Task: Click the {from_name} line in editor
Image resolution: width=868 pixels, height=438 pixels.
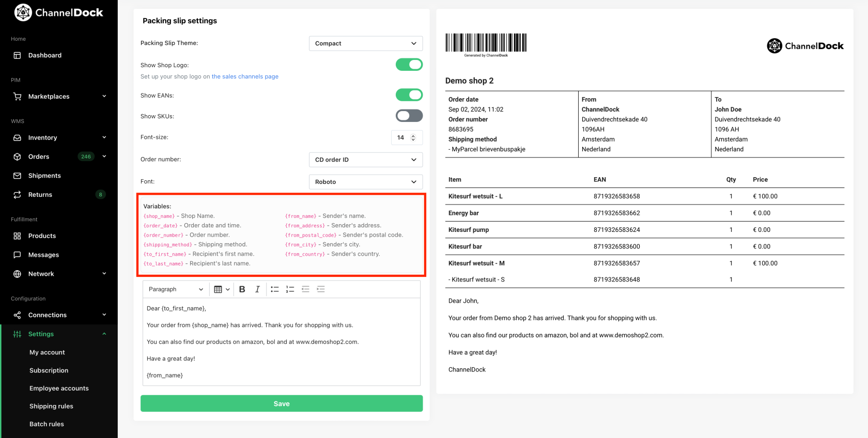Action: (x=165, y=376)
